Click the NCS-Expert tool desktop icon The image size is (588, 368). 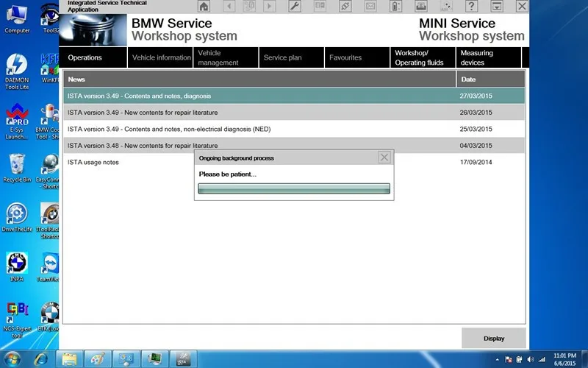[x=17, y=320]
